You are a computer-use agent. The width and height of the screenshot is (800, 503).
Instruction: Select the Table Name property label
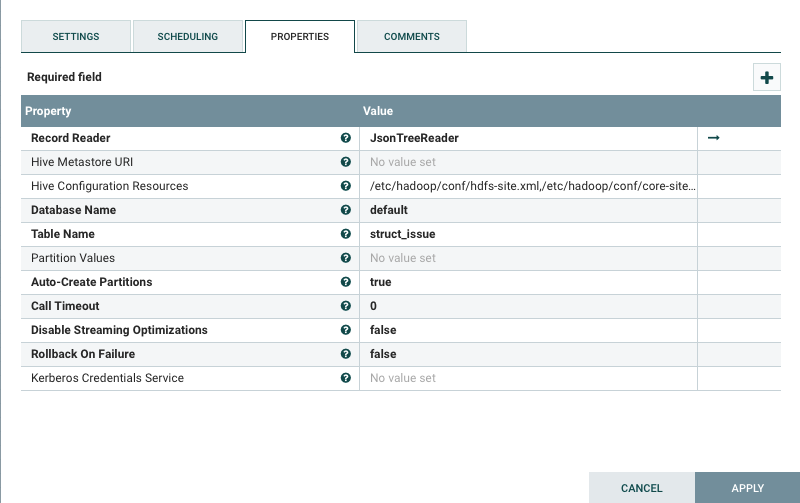click(x=63, y=234)
